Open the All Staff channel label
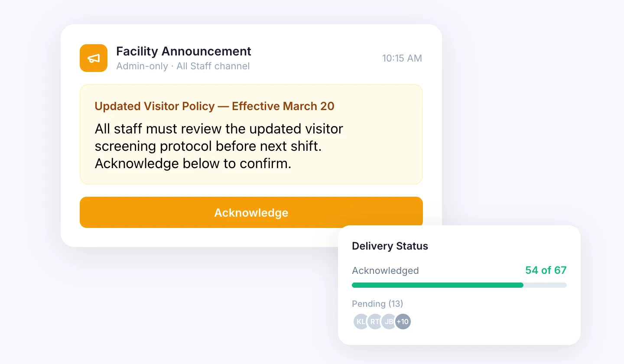This screenshot has height=364, width=624. [213, 66]
